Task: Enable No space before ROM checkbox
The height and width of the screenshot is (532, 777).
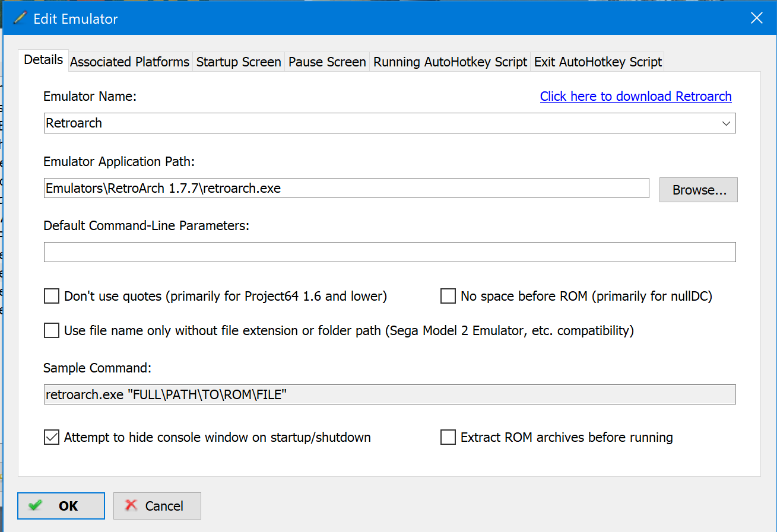Action: click(x=448, y=296)
